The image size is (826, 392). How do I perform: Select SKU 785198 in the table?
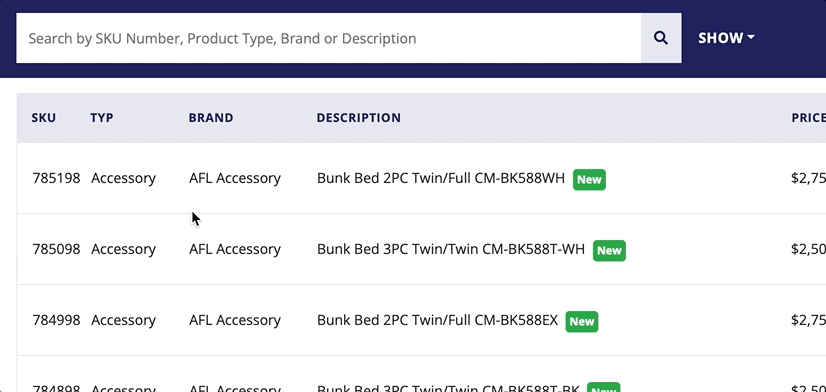56,178
